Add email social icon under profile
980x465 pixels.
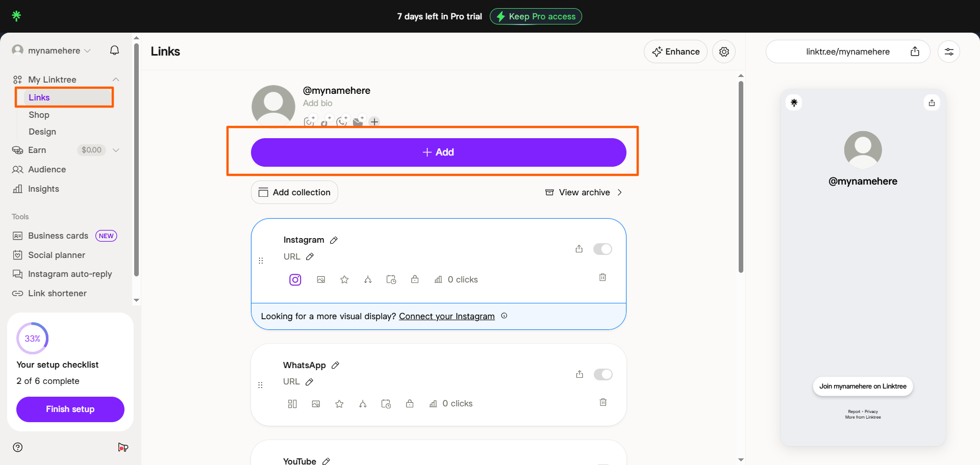358,121
